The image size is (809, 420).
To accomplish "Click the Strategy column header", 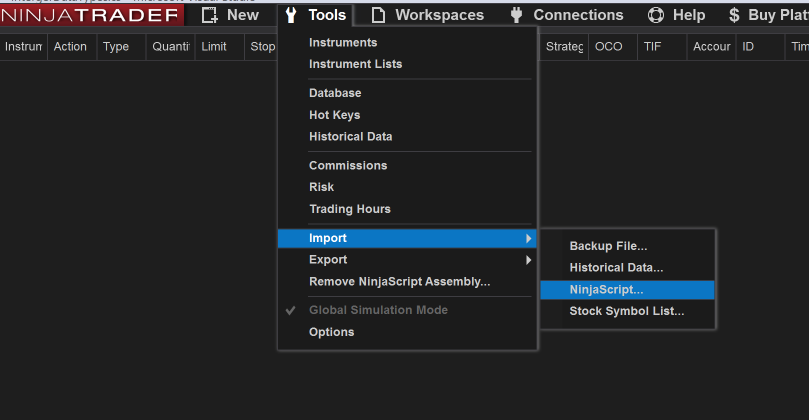I will pyautogui.click(x=564, y=46).
